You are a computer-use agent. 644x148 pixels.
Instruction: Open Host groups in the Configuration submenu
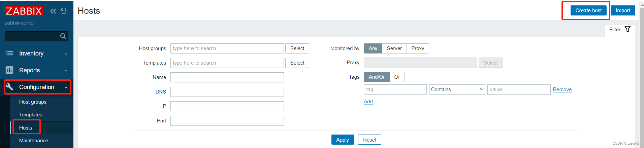click(33, 102)
